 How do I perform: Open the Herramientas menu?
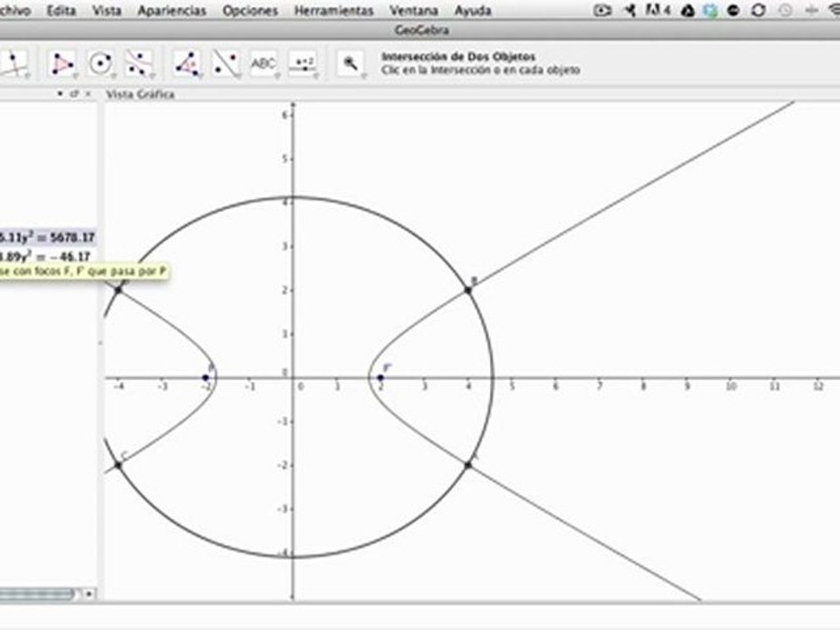[x=333, y=10]
